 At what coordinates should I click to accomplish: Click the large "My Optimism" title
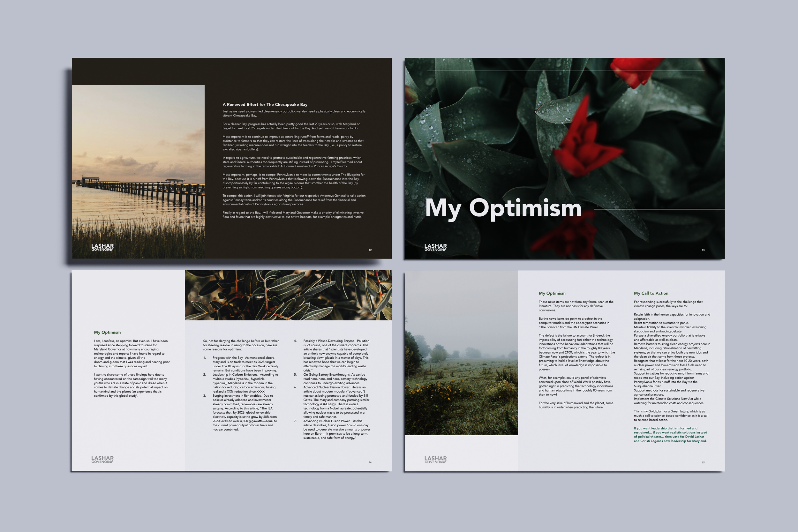coord(503,208)
